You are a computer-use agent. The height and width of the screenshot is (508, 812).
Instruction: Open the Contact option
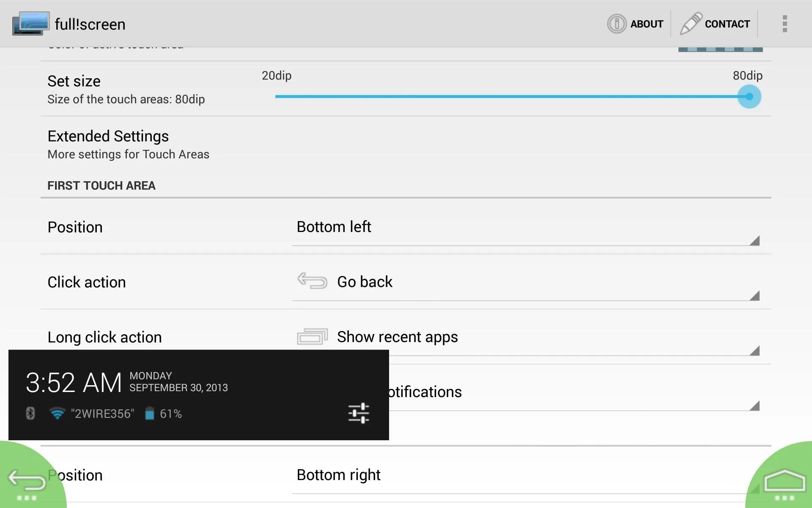click(715, 24)
